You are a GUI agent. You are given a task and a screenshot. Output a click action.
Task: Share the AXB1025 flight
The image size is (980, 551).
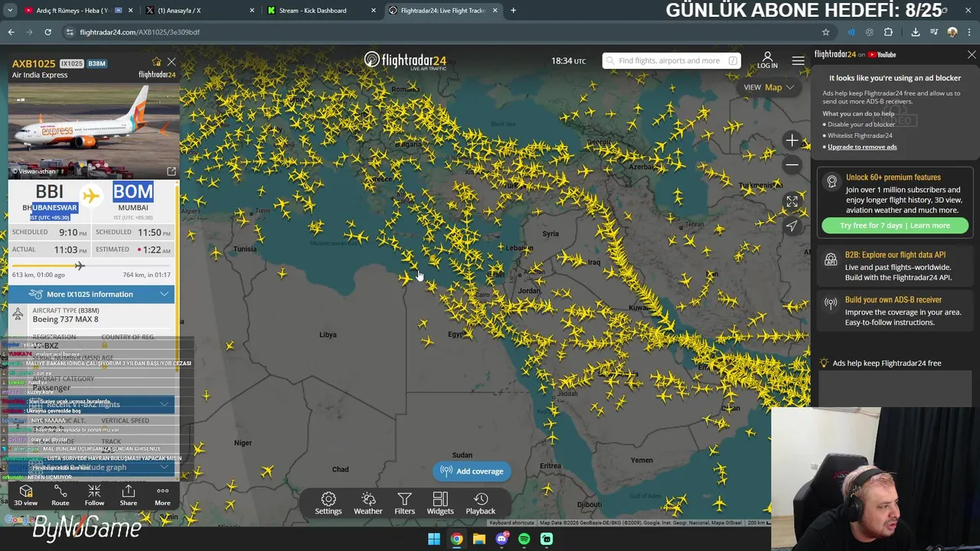pyautogui.click(x=129, y=495)
